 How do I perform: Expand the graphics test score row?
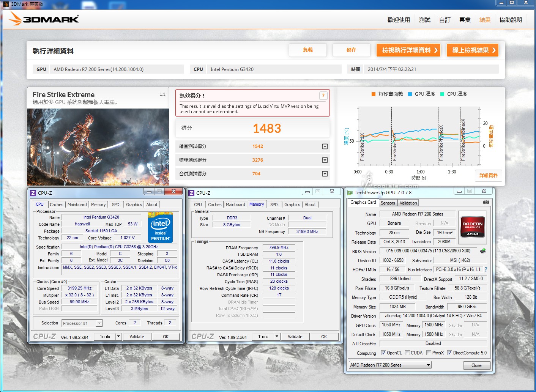point(325,146)
